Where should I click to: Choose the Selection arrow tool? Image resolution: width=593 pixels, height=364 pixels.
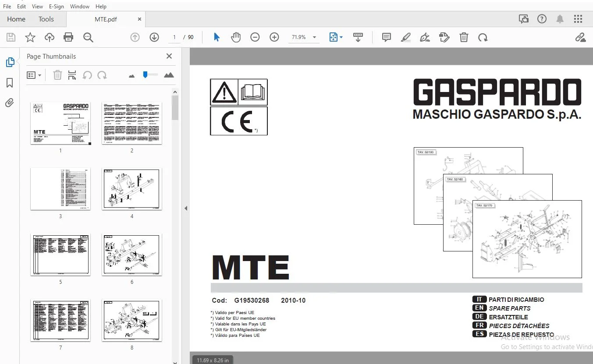click(217, 37)
